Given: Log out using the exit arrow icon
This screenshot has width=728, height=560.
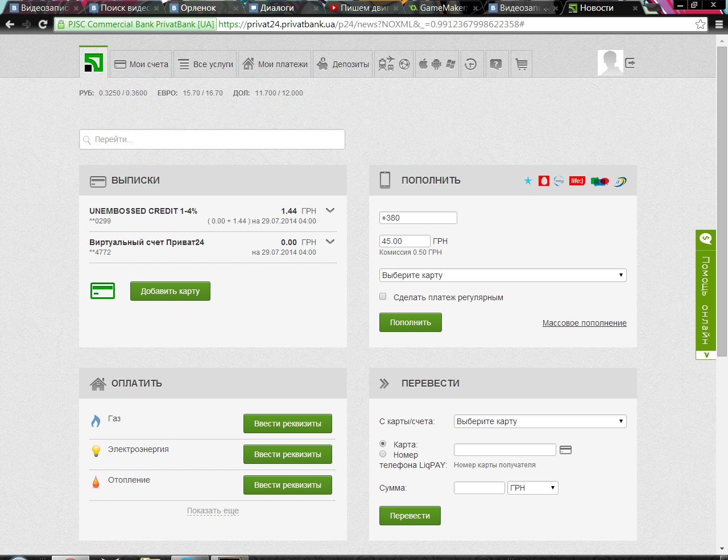Looking at the screenshot, I should point(630,63).
